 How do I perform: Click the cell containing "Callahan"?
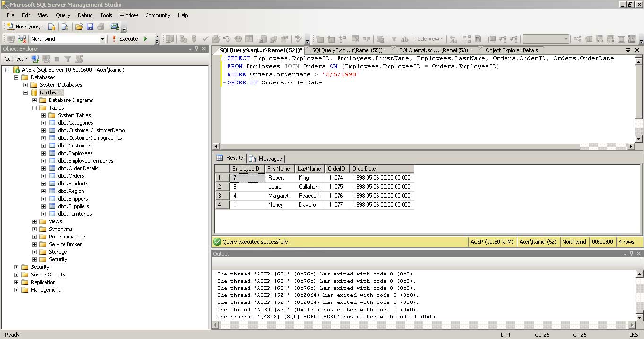pyautogui.click(x=310, y=187)
